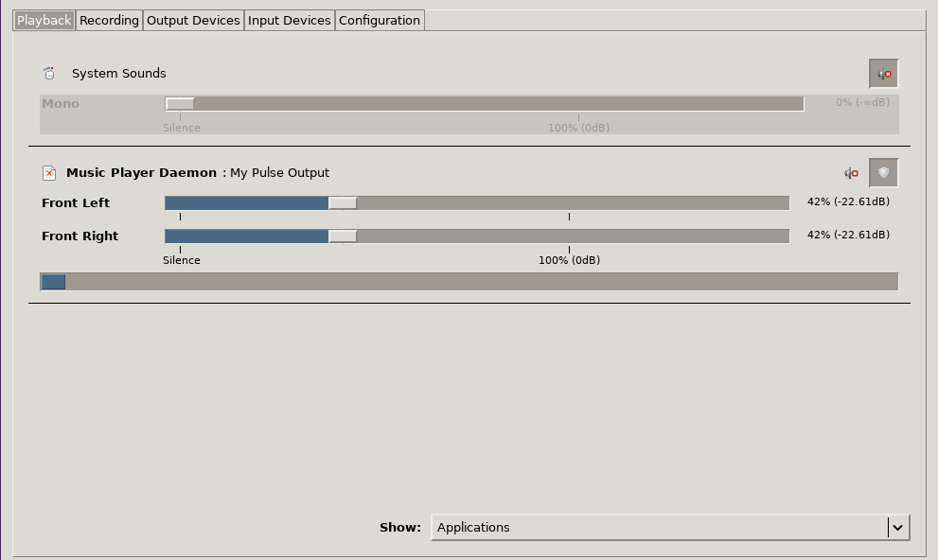
Task: Switch to the Playback tab
Action: [x=44, y=20]
